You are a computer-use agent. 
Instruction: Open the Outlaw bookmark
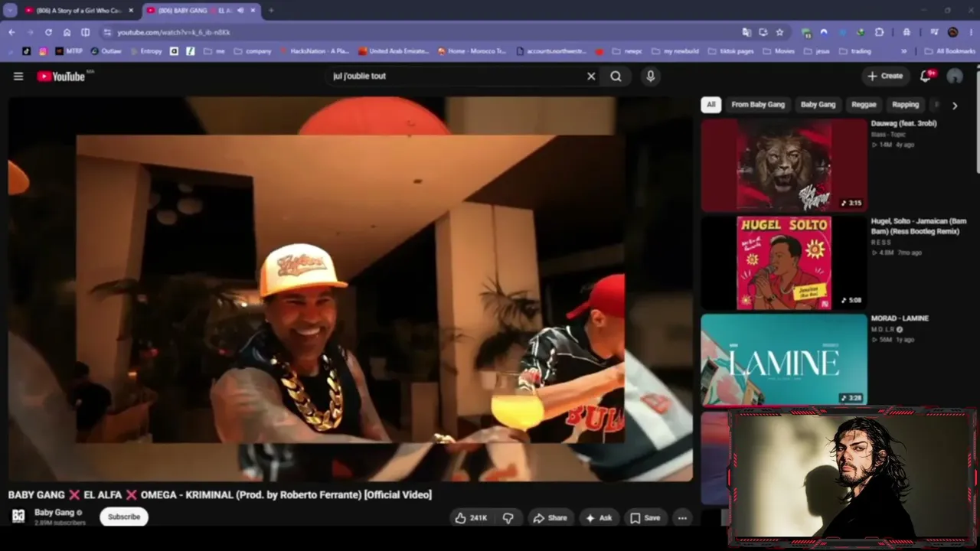tap(106, 51)
